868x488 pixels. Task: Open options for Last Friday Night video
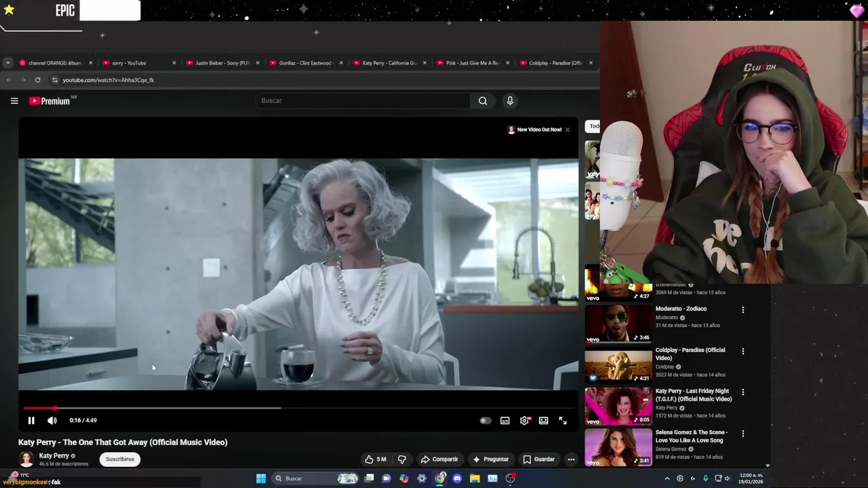point(743,392)
